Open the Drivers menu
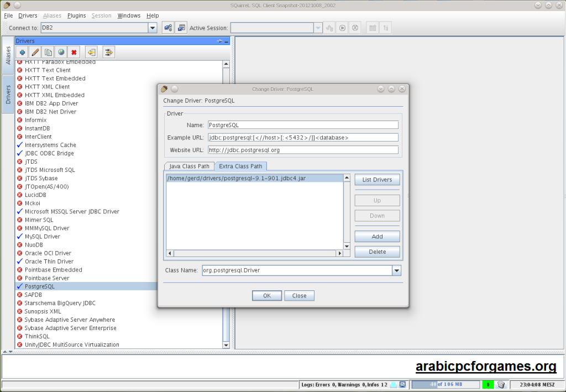Viewport: 566px width, 392px height. pyautogui.click(x=28, y=15)
